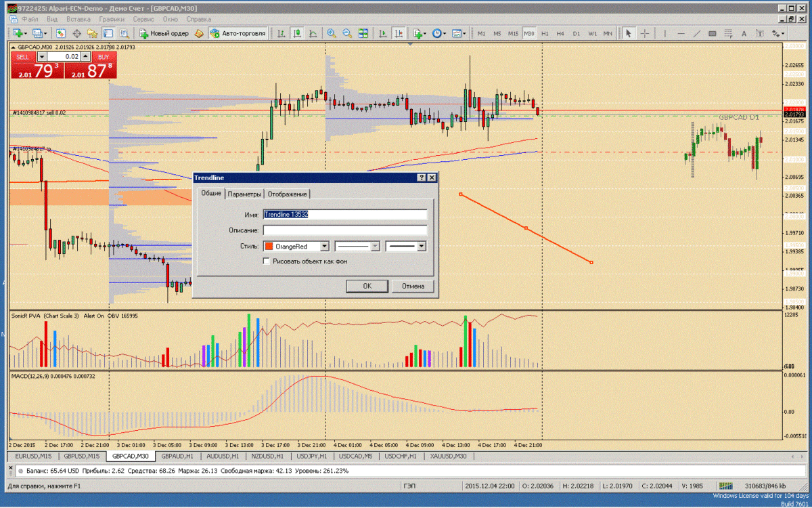
Task: Select the Crosshair cursor tool
Action: tap(645, 33)
